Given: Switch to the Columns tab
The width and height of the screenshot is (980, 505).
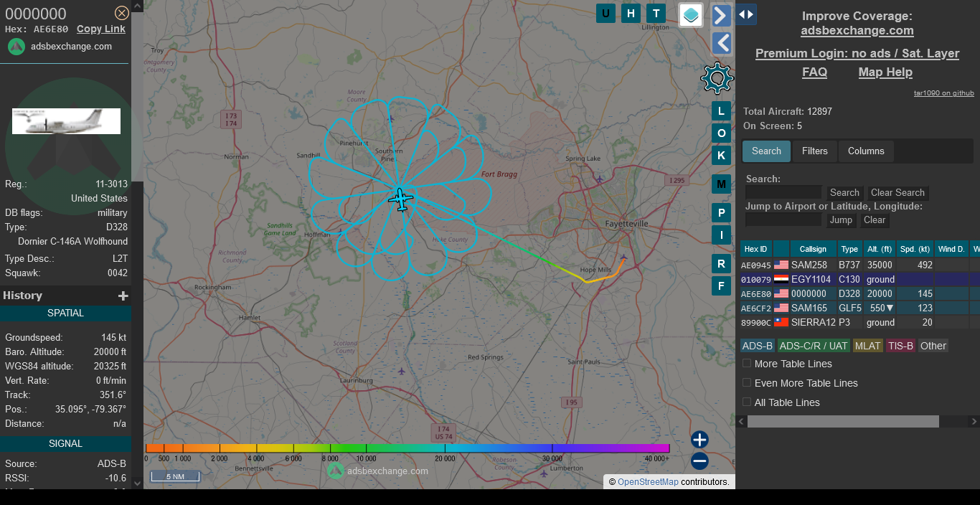Looking at the screenshot, I should tap(866, 151).
